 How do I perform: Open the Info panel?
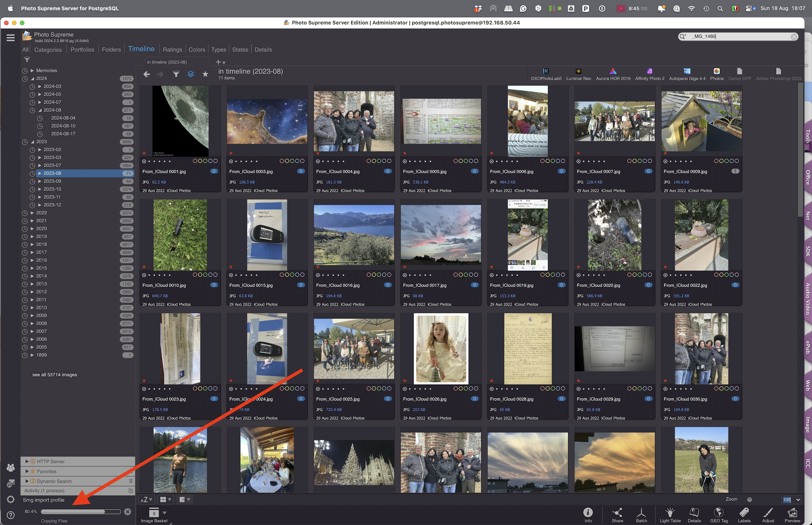[x=588, y=515]
